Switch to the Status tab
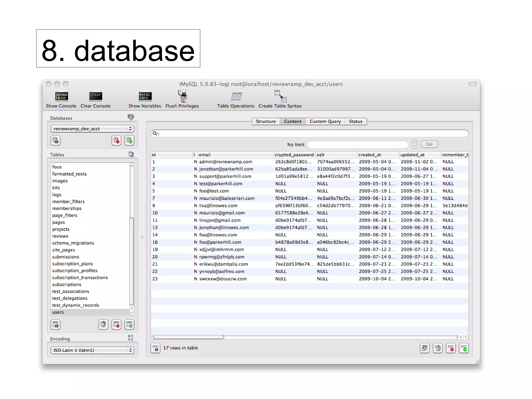 tap(356, 121)
